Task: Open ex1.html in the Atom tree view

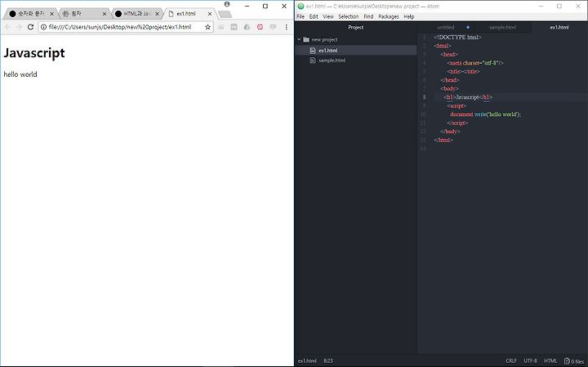Action: [356, 51]
